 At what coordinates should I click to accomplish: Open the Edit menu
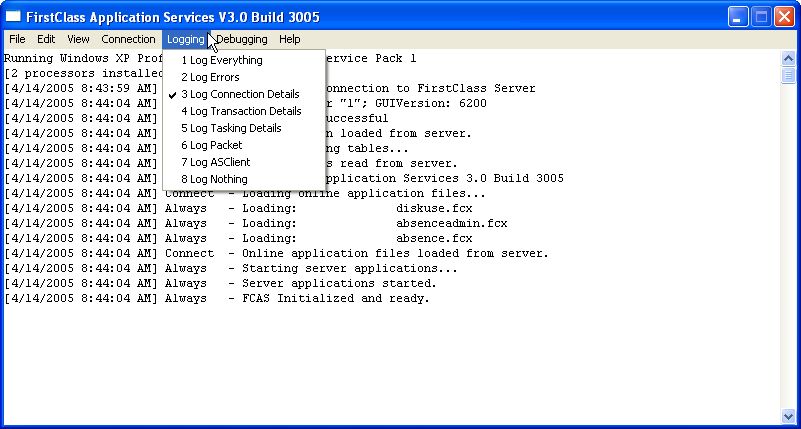[46, 39]
